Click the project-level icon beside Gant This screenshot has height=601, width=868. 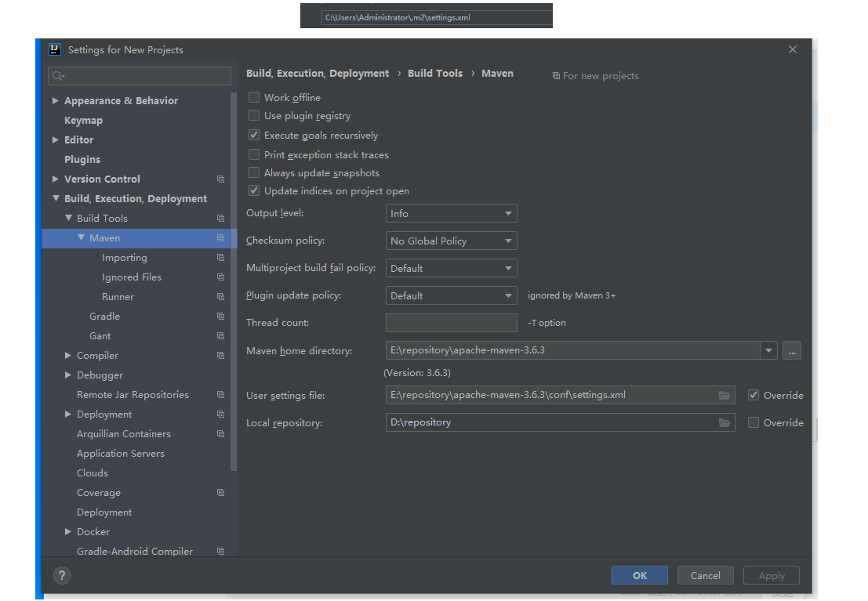221,336
